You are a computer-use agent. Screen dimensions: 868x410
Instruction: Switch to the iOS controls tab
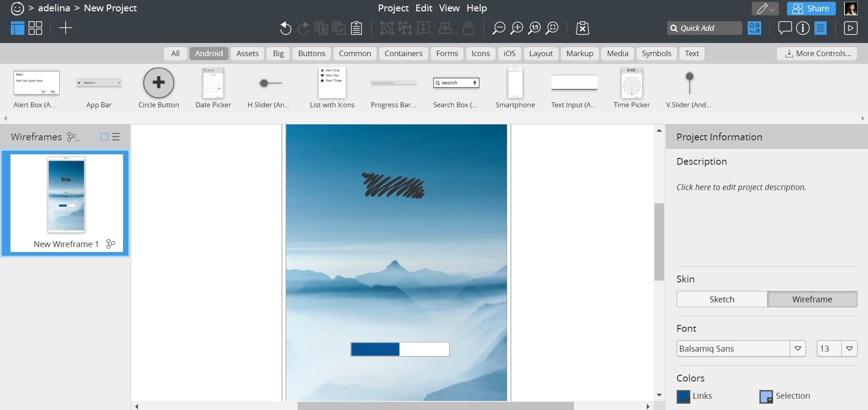(509, 53)
